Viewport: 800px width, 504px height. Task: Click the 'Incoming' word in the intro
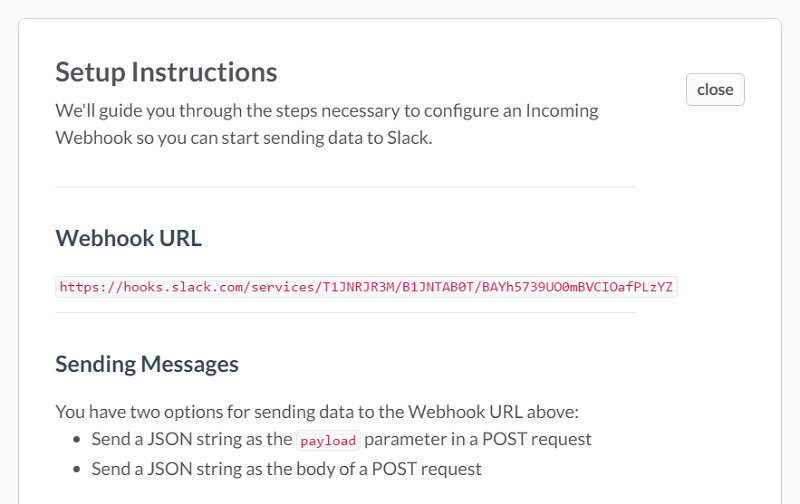point(562,111)
